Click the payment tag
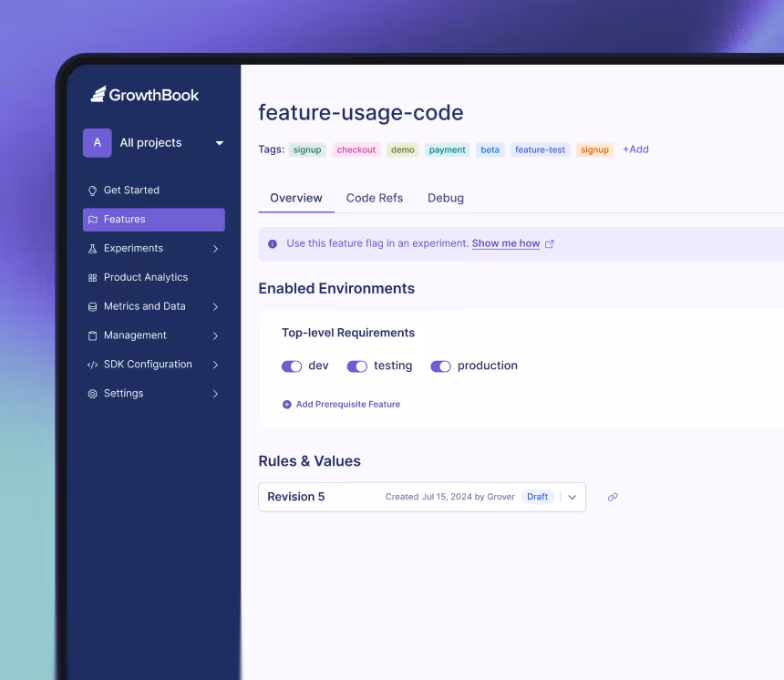 point(447,150)
